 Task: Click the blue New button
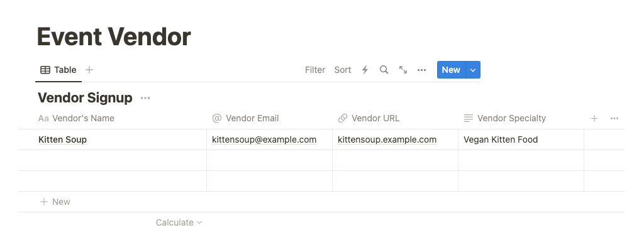[x=451, y=70]
